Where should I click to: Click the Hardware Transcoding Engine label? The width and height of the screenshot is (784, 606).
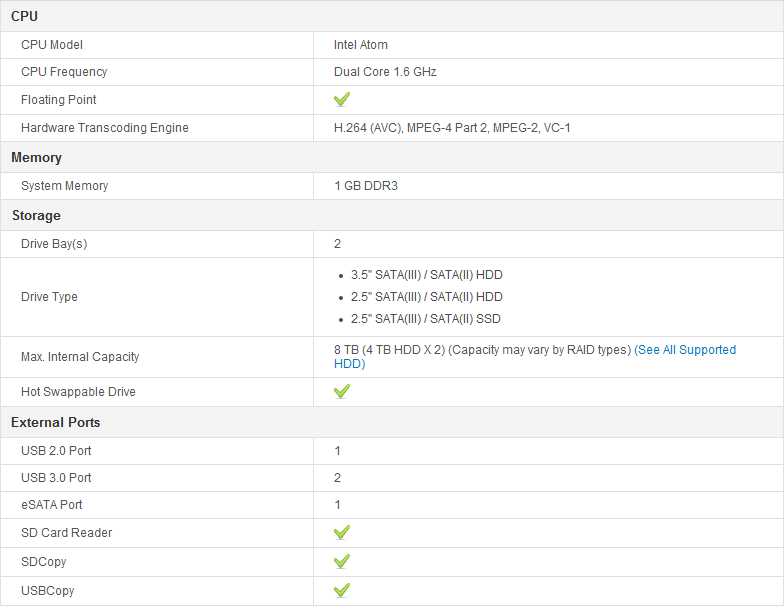click(104, 128)
